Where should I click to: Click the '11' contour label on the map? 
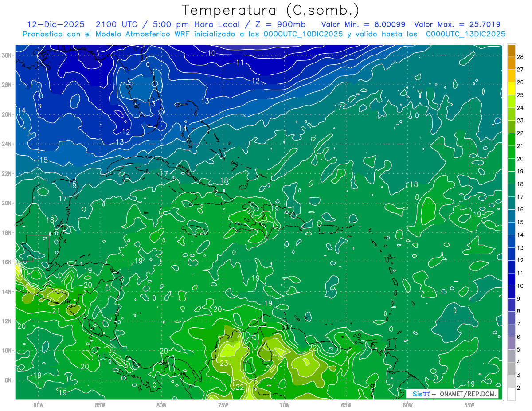point(240,63)
